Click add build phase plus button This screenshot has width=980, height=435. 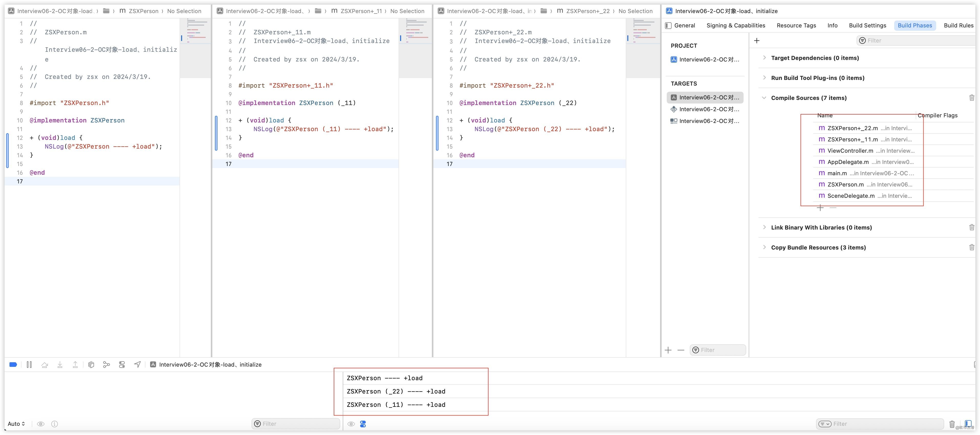coord(757,41)
